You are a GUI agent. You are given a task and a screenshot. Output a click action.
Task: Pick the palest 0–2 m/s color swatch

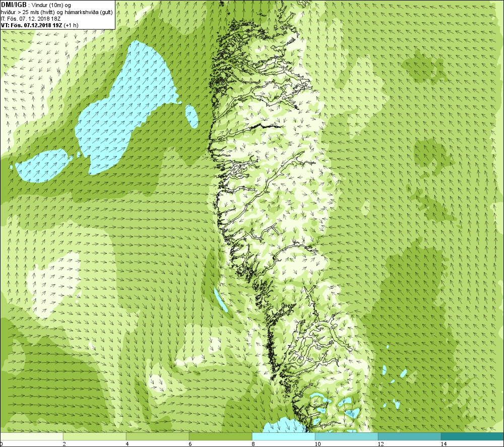(31, 436)
